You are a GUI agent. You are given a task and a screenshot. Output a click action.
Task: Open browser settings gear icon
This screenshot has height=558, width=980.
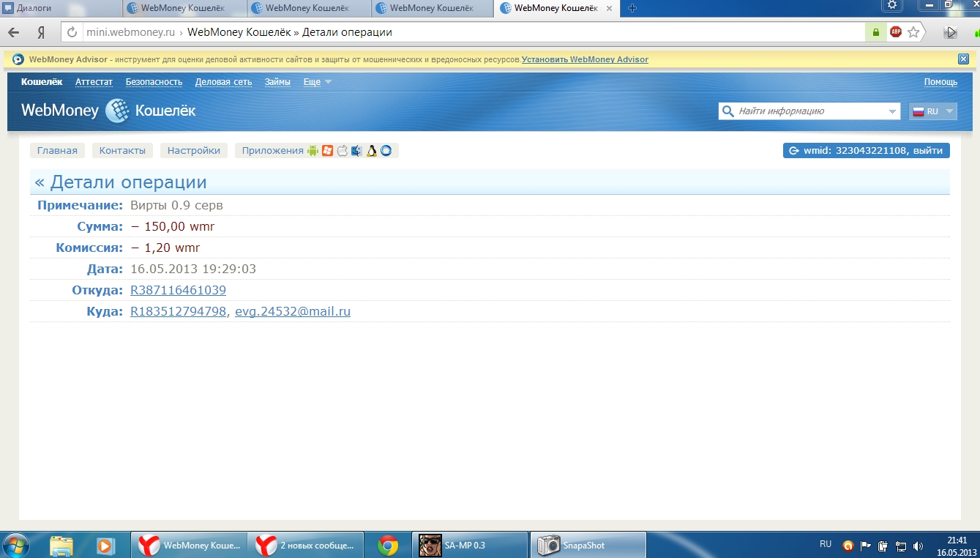coord(891,6)
